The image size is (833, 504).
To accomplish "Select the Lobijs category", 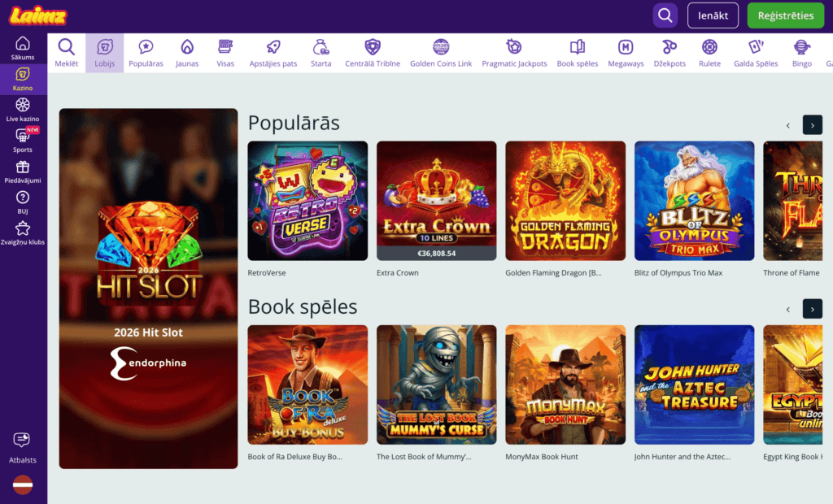I will [105, 53].
